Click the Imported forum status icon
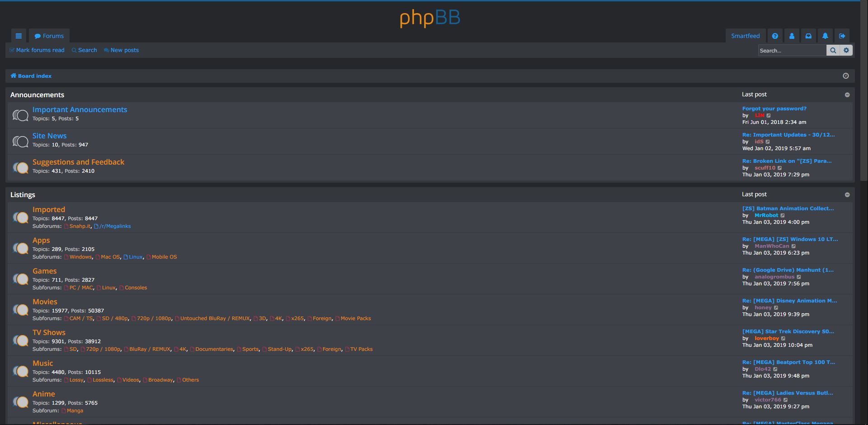This screenshot has height=425, width=868. (20, 217)
